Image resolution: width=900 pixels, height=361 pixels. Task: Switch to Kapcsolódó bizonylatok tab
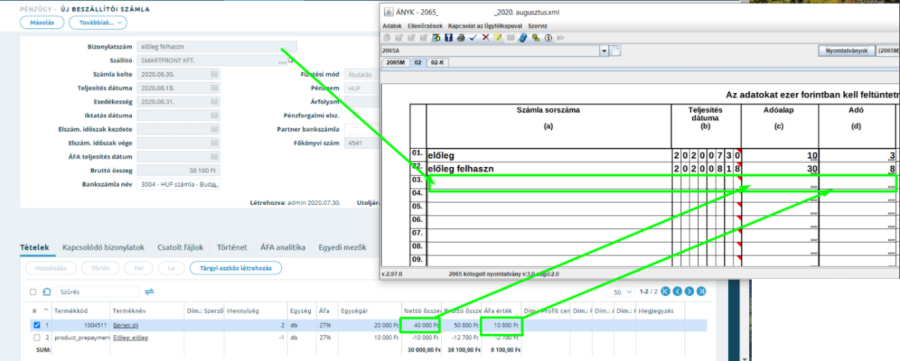[103, 247]
